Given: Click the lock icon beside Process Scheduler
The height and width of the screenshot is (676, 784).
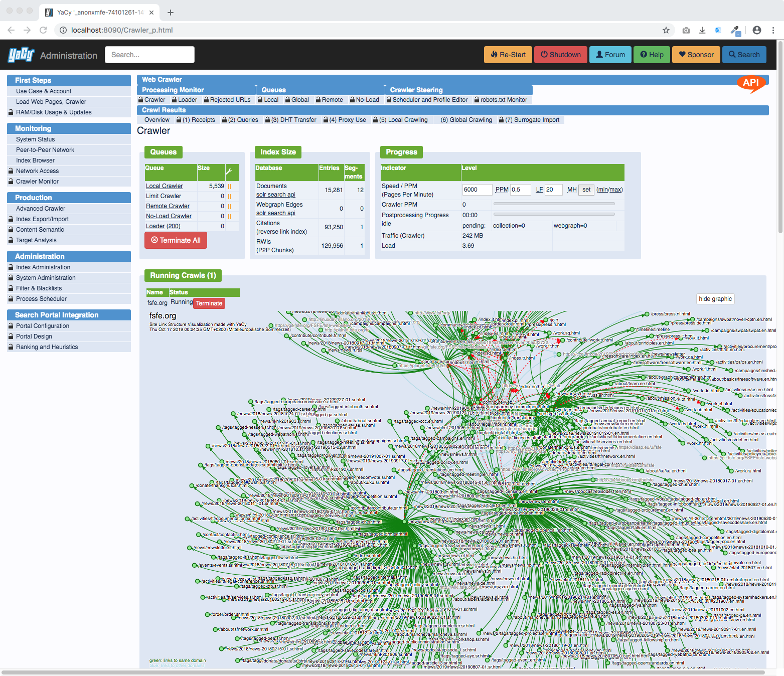Looking at the screenshot, I should click(x=11, y=299).
